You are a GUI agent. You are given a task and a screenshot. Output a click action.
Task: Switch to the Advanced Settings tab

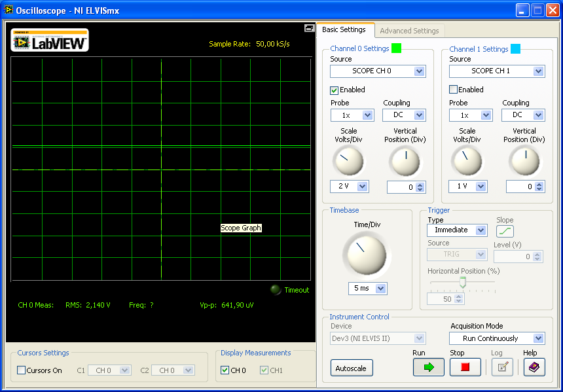409,31
